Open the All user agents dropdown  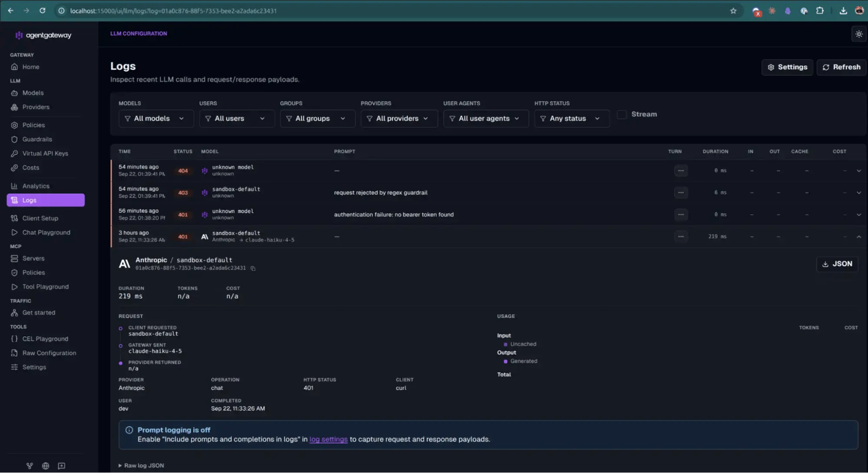486,118
